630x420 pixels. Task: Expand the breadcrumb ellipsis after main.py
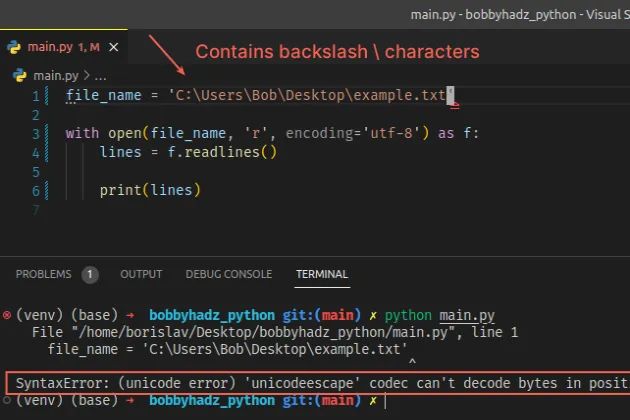(x=100, y=76)
